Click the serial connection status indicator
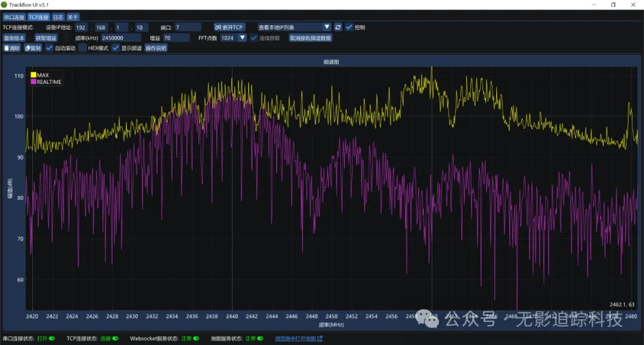This screenshot has width=644, height=345. [52, 338]
